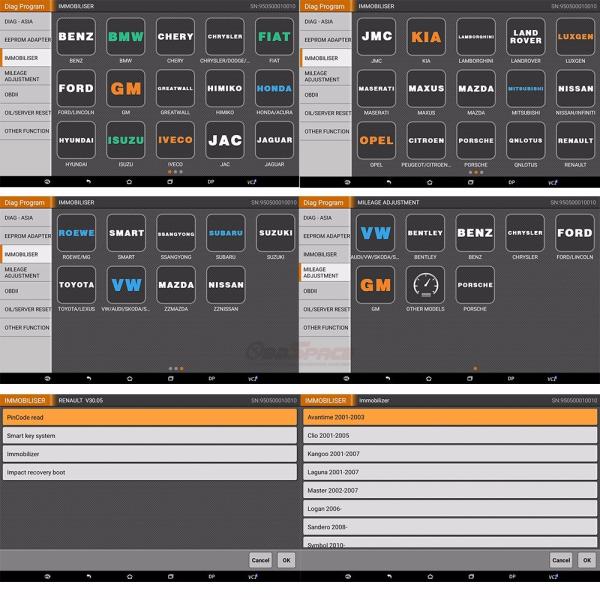Image resolution: width=600 pixels, height=600 pixels.
Task: Choose the IVECO brand icon
Action: coord(175,140)
